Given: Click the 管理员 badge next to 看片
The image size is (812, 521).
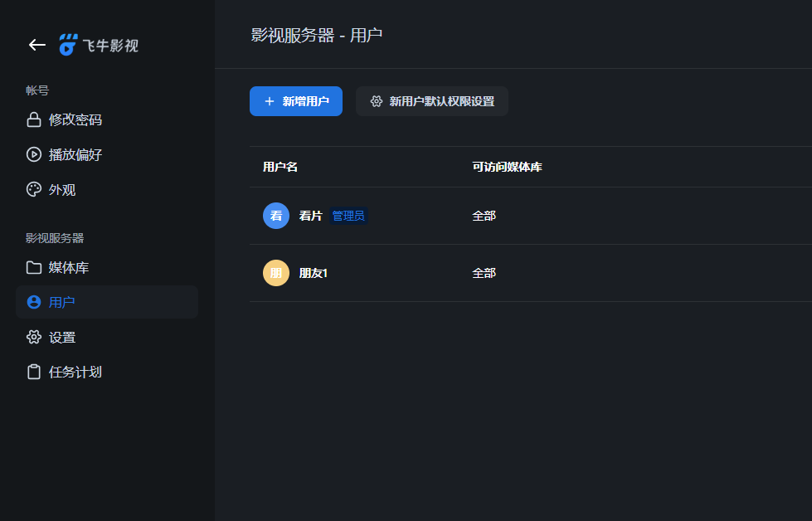Looking at the screenshot, I should tap(348, 215).
